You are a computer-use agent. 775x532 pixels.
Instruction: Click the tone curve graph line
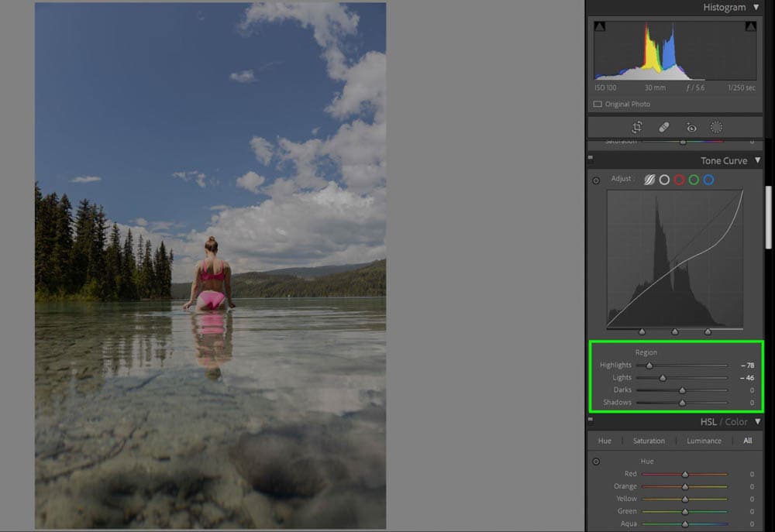click(x=675, y=259)
